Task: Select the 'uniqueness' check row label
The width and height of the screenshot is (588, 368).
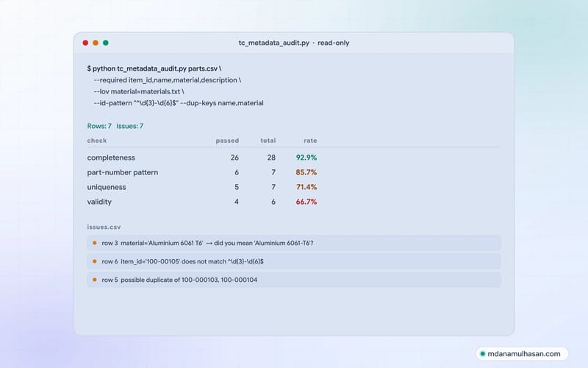Action: 107,187
